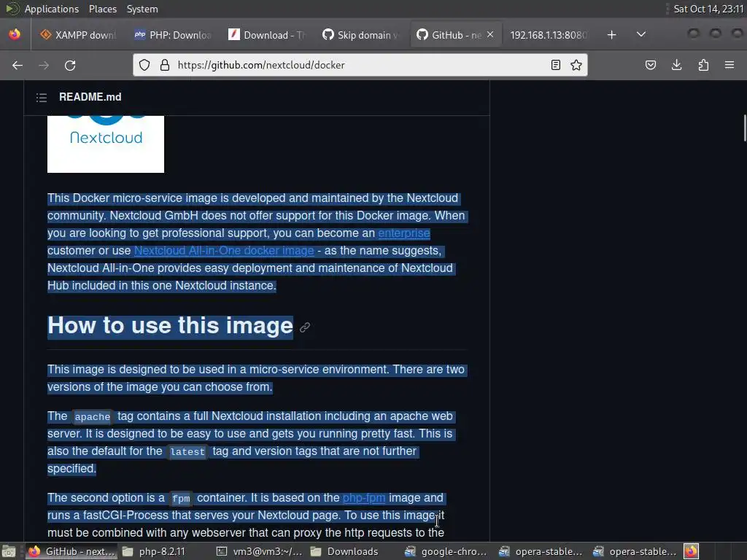
Task: Switch to the Skip domain tab
Action: point(360,35)
